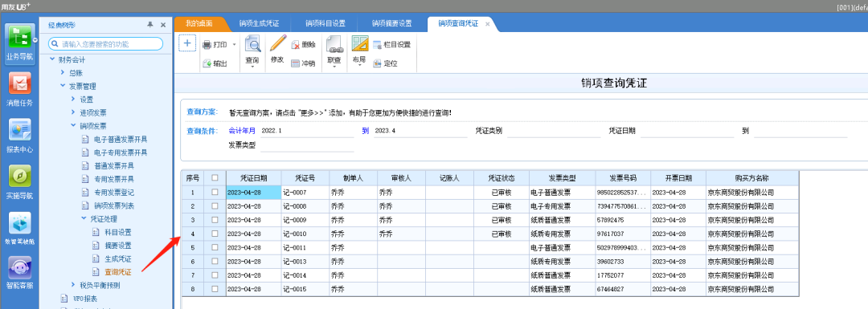868x309 pixels.
Task: Click the 修改 pencil icon
Action: pos(277,43)
